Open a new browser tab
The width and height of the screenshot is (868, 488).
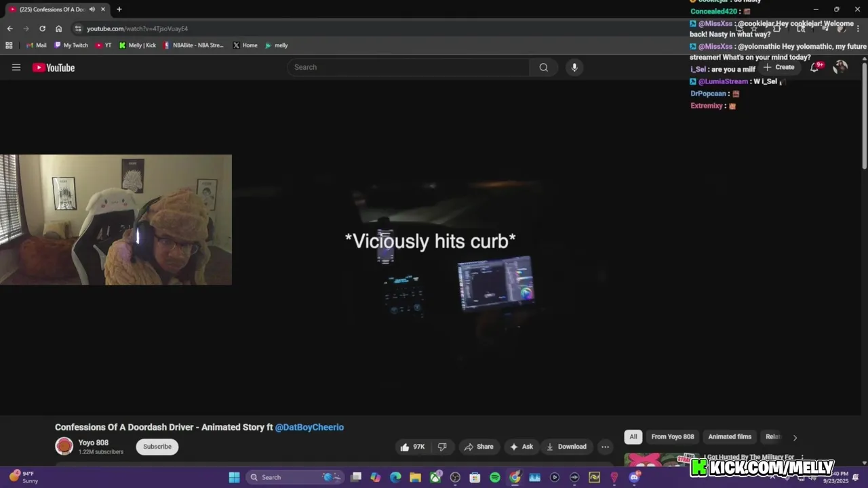tap(119, 9)
